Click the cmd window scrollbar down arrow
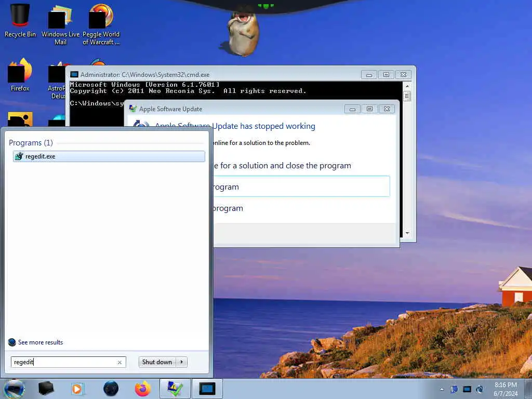This screenshot has width=532, height=399. pos(407,233)
